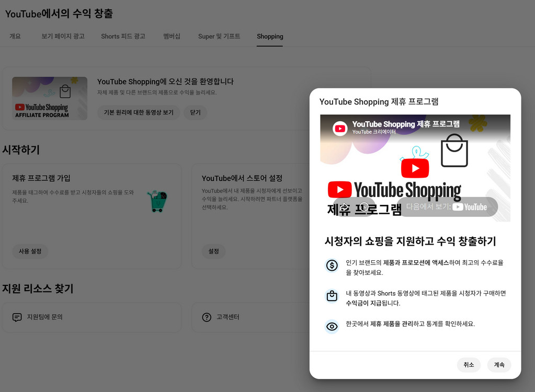535x392 pixels.
Task: Click the eye icon next to 한곳에서 제휴 제품을 관리
Action: (332, 327)
